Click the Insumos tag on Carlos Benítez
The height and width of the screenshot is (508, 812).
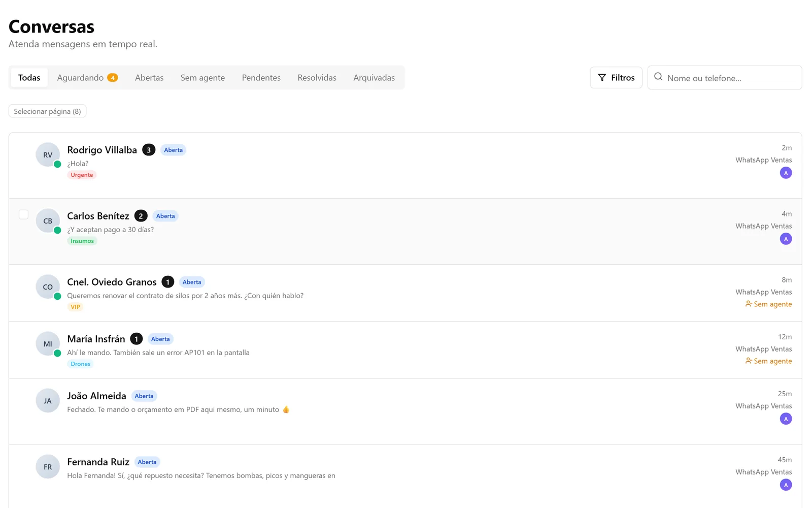pyautogui.click(x=82, y=241)
